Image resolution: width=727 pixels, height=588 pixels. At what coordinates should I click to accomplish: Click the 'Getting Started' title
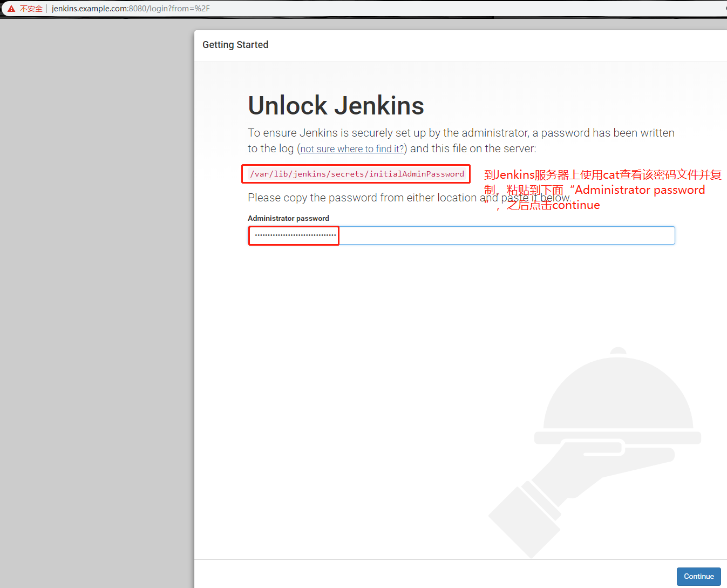point(235,45)
